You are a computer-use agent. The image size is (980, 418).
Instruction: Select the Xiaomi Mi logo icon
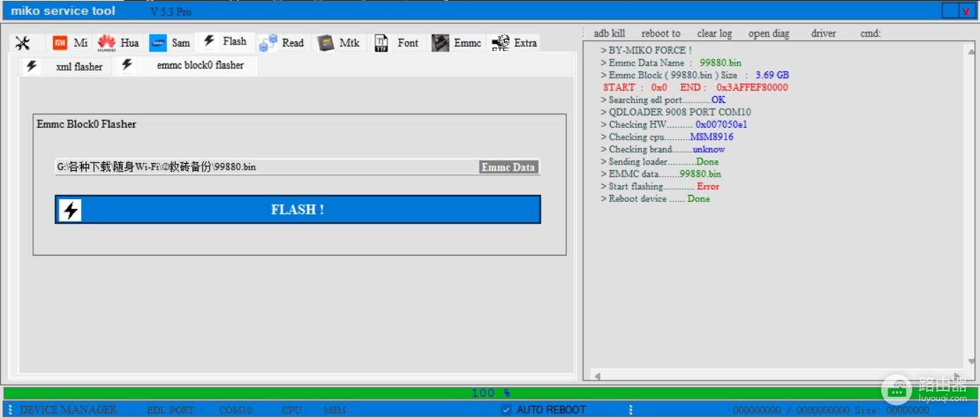[x=60, y=43]
